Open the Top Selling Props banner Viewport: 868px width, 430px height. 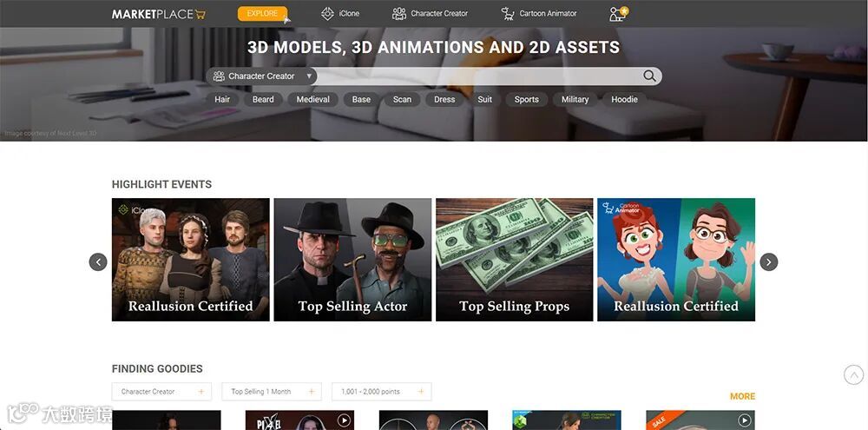pyautogui.click(x=514, y=260)
